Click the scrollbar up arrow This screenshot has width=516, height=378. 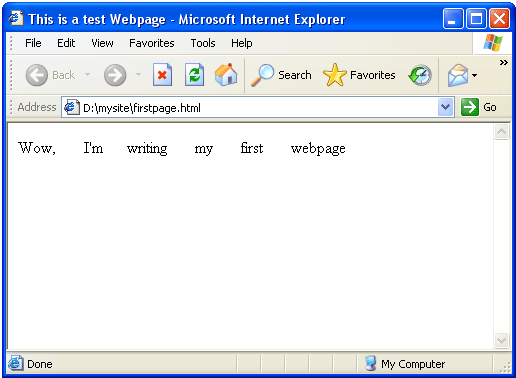[x=501, y=132]
